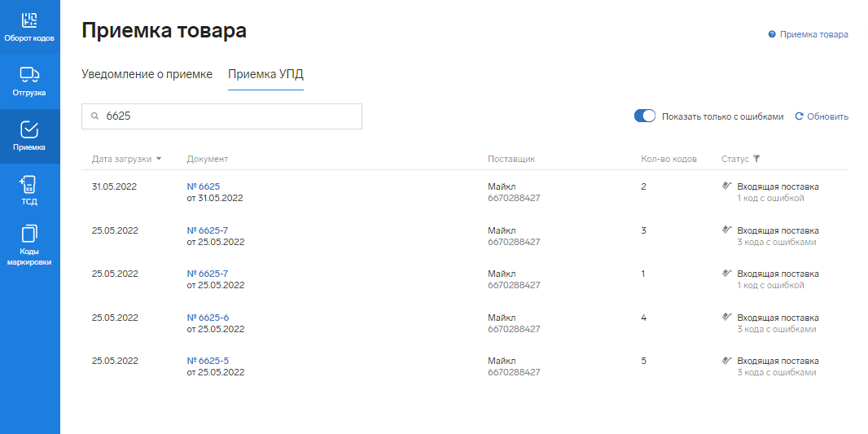Click the Поставщик column header
868x434 pixels.
coord(511,159)
